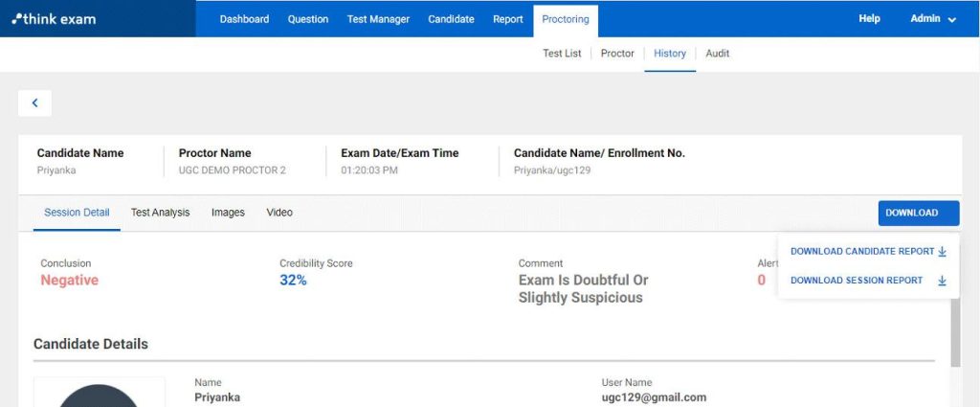Click download icon beside Session Report
980x407 pixels.
point(943,281)
